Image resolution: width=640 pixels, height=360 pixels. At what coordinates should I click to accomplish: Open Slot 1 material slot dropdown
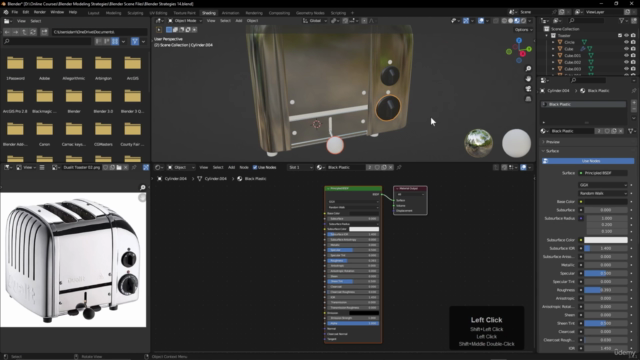click(x=300, y=167)
